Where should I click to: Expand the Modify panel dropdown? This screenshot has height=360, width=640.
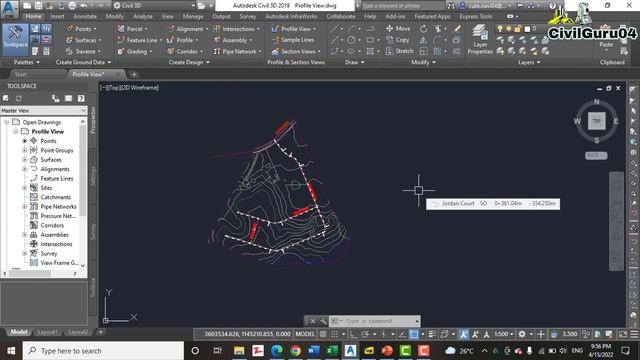click(x=423, y=62)
